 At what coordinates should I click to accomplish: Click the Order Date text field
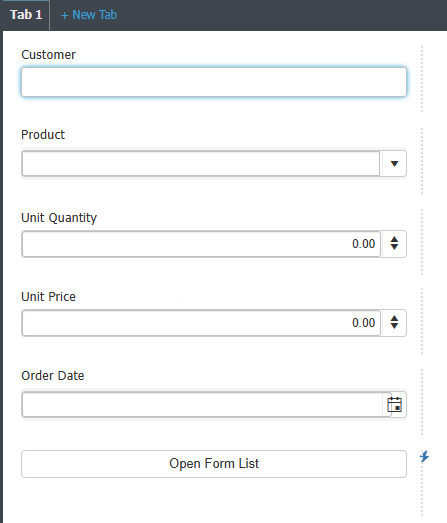(x=202, y=405)
